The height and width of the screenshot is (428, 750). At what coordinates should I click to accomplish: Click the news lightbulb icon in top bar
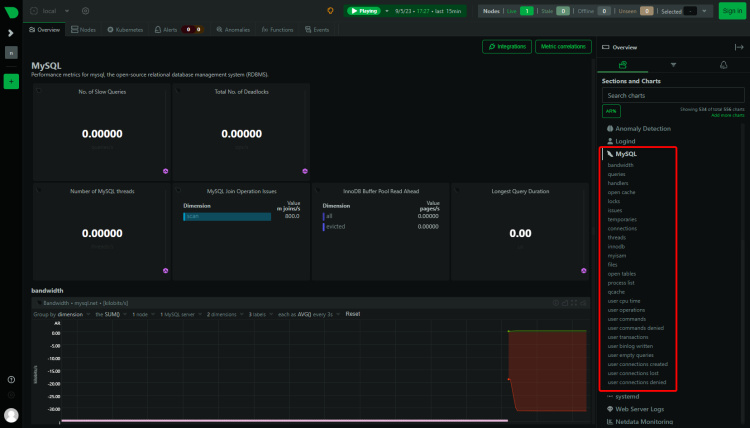coord(331,11)
